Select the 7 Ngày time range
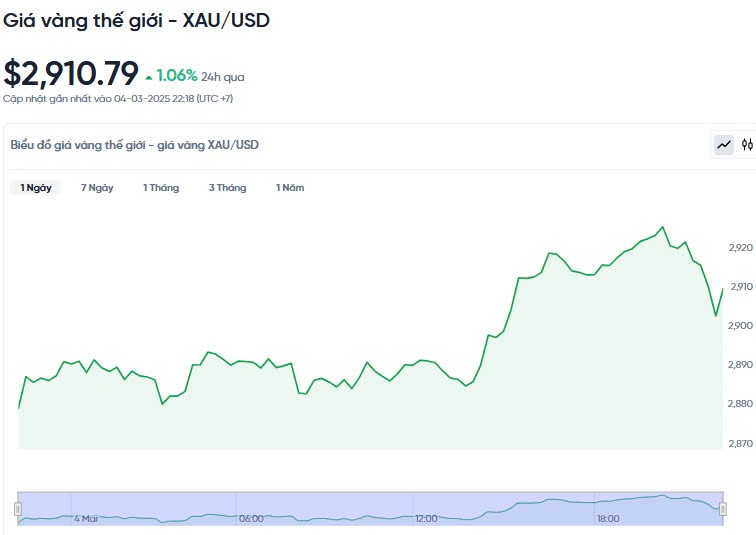Image resolution: width=756 pixels, height=535 pixels. (x=97, y=188)
